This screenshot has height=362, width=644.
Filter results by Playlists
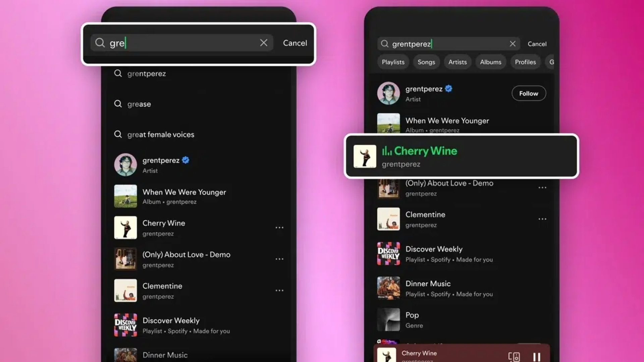pyautogui.click(x=393, y=62)
